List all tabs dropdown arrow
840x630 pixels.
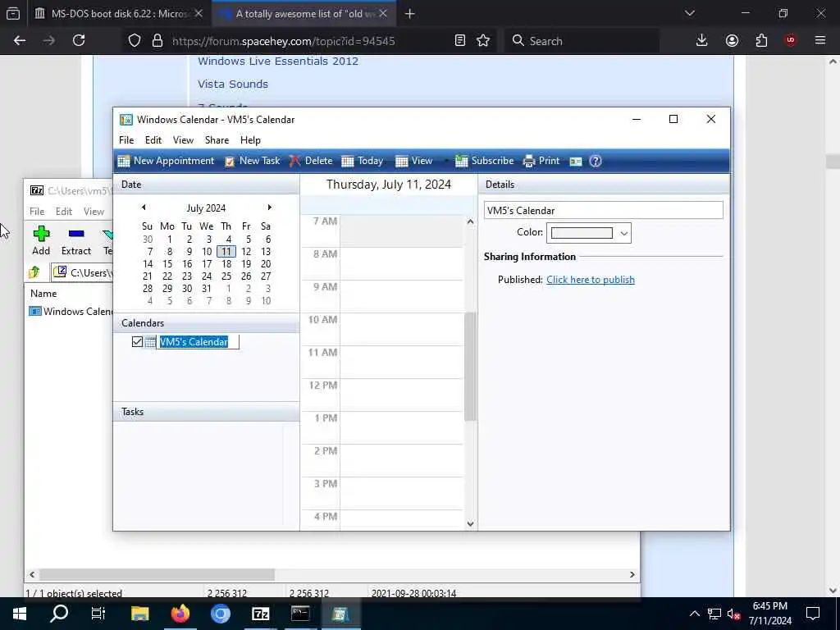click(689, 13)
